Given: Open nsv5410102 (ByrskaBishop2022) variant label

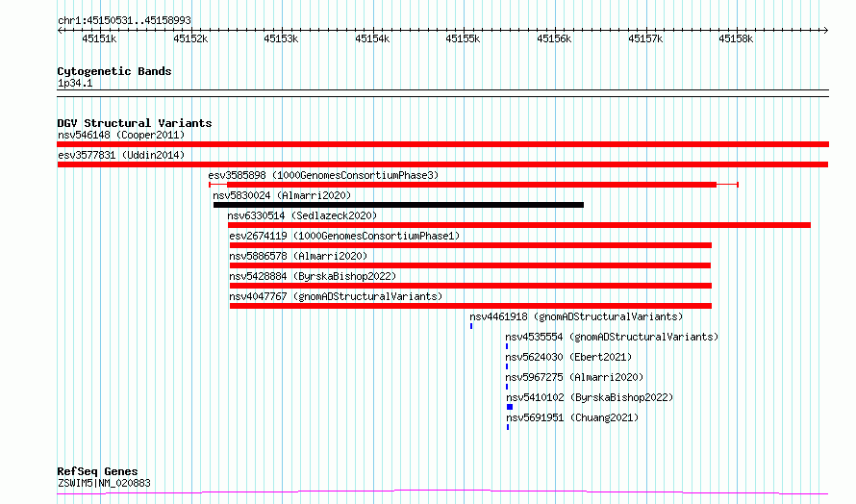Looking at the screenshot, I should (x=590, y=397).
